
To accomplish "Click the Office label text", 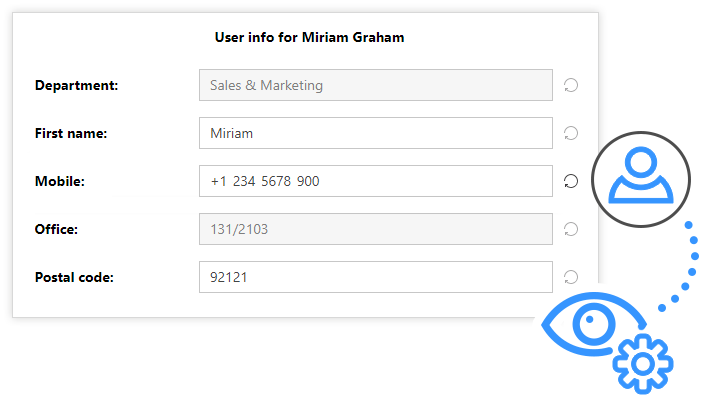I will tap(56, 229).
